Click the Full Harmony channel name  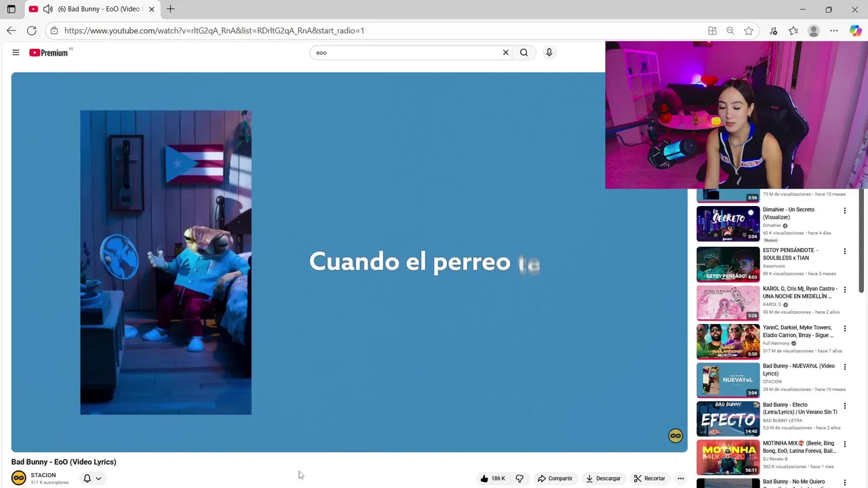tap(776, 344)
